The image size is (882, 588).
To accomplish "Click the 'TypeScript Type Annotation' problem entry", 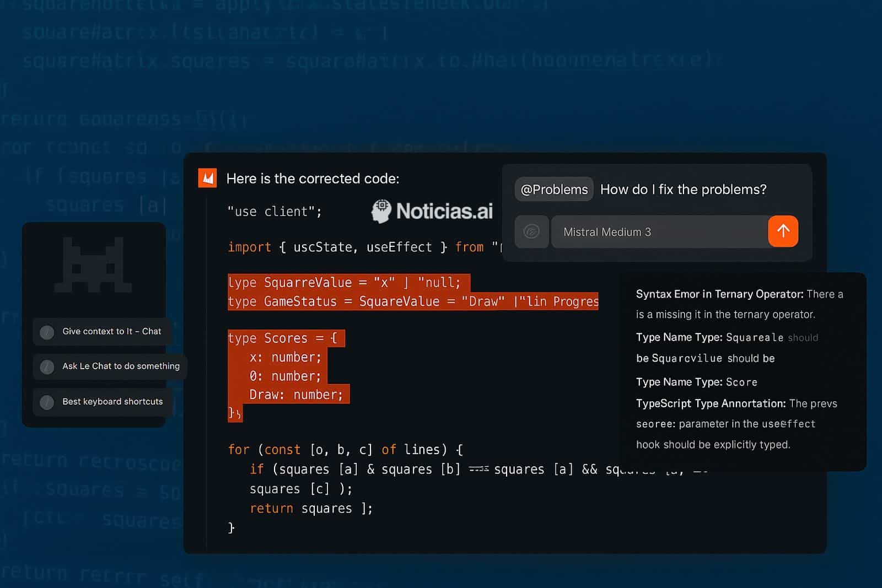I will coord(711,403).
